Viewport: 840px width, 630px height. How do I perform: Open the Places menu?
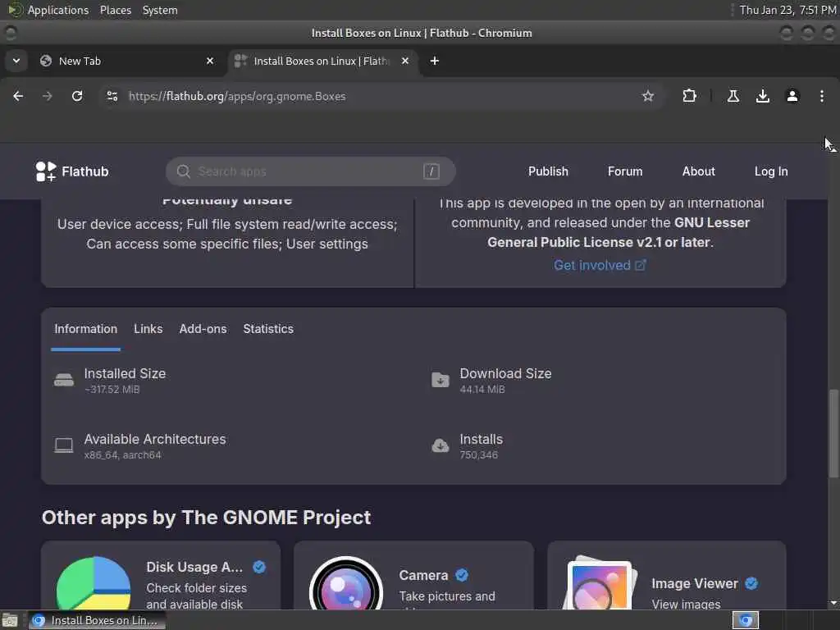[115, 10]
